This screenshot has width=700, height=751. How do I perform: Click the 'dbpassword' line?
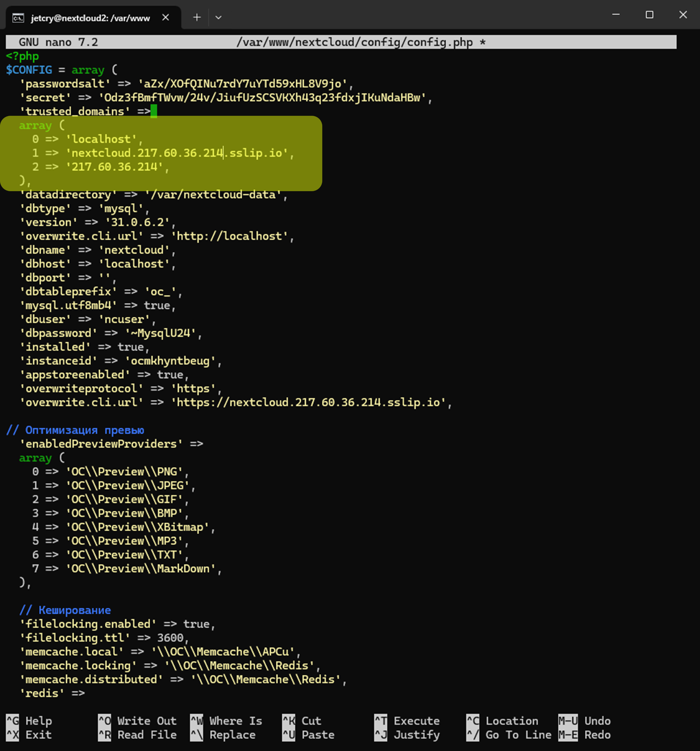[111, 333]
